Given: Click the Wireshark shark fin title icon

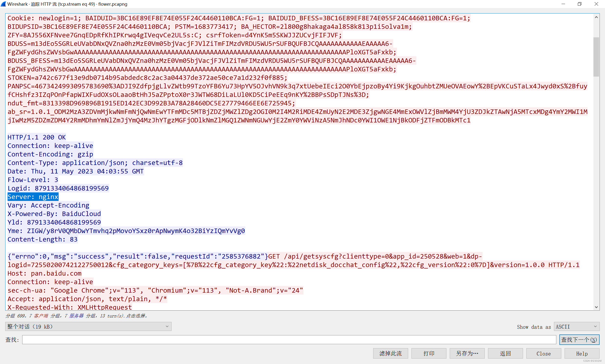Looking at the screenshot, I should (3, 4).
